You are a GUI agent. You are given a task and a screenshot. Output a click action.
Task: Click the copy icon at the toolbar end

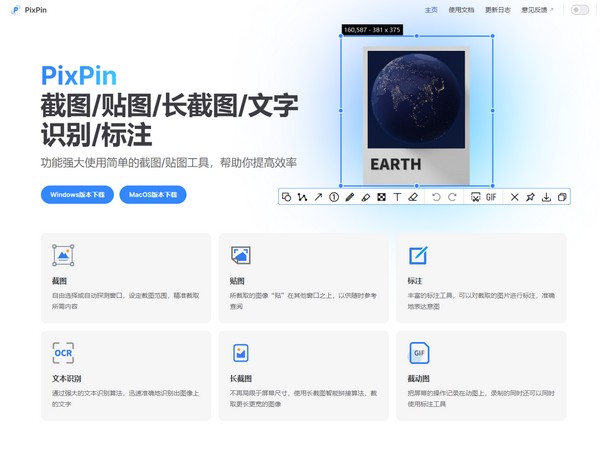pos(562,197)
